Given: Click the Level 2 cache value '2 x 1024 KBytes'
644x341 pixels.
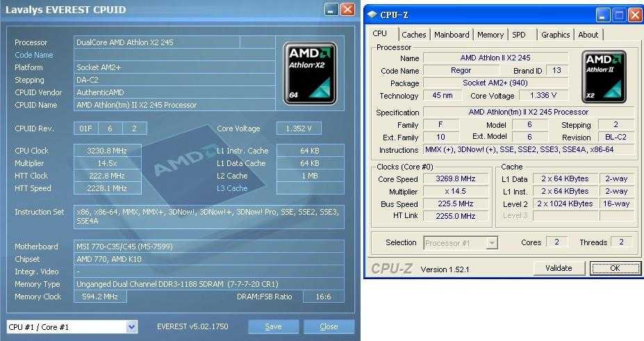Looking at the screenshot, I should 565,204.
